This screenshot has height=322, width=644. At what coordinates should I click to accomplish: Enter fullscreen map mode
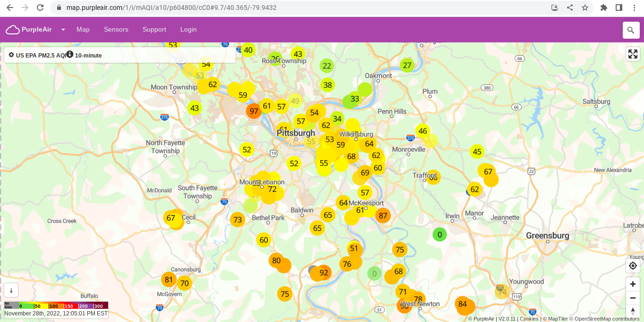click(x=633, y=54)
